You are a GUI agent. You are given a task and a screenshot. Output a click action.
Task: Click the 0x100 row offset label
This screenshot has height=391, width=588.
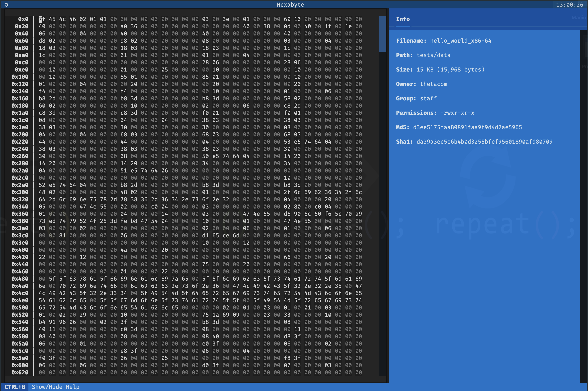[x=20, y=77]
